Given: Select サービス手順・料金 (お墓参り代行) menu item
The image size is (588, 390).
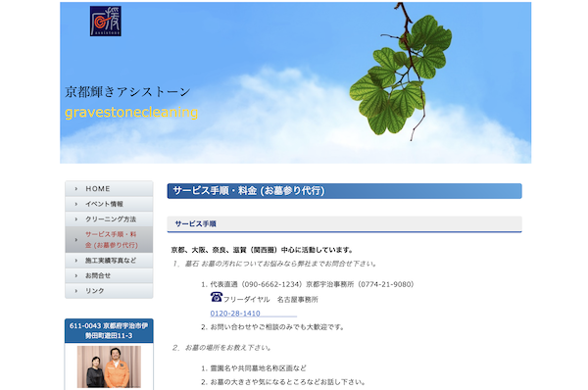Looking at the screenshot, I should (109, 240).
